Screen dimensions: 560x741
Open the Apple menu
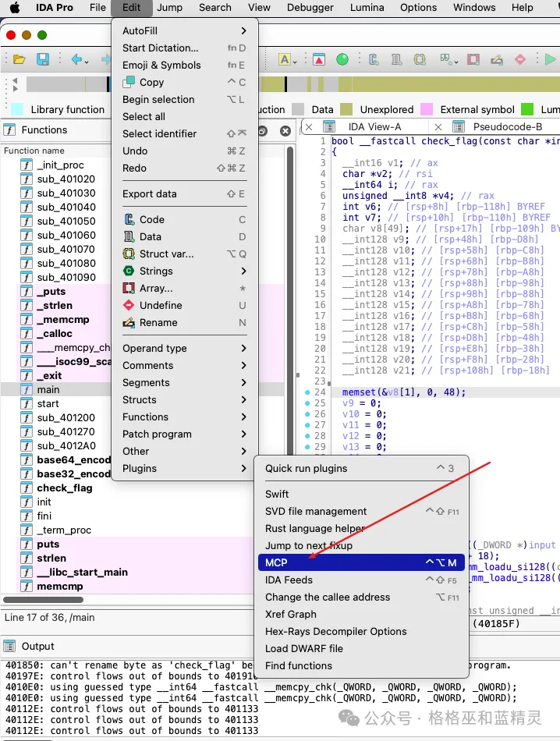(15, 8)
